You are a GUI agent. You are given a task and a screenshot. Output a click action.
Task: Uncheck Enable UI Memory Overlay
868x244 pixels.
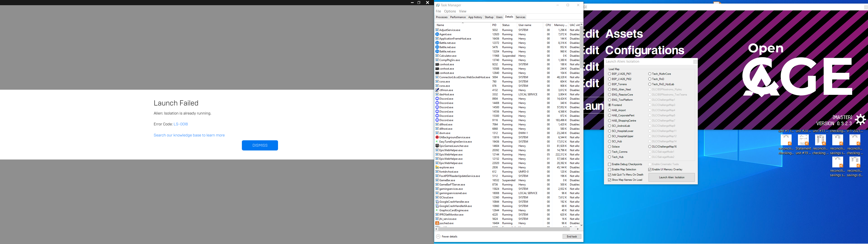point(650,169)
